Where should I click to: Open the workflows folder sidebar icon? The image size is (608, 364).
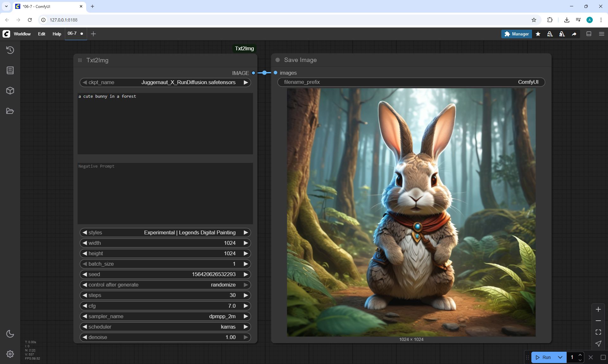10,111
